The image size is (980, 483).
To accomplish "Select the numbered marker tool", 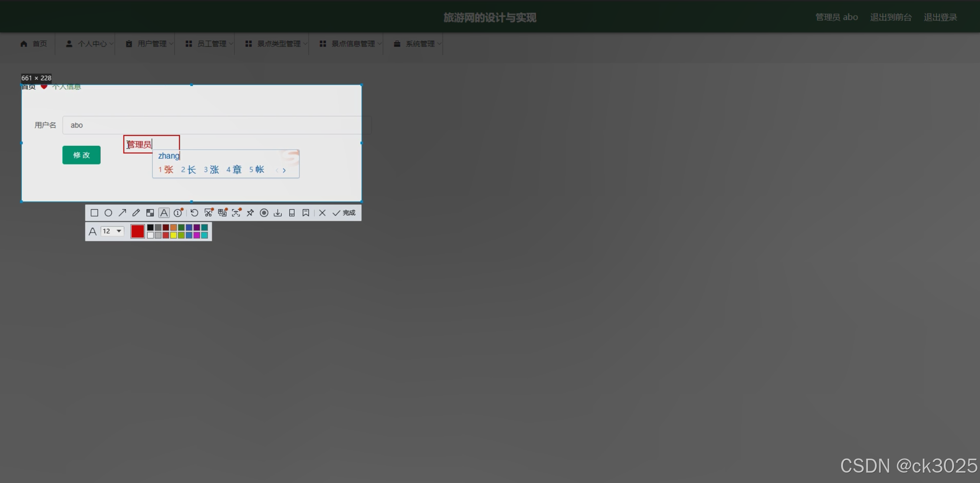I will click(178, 213).
